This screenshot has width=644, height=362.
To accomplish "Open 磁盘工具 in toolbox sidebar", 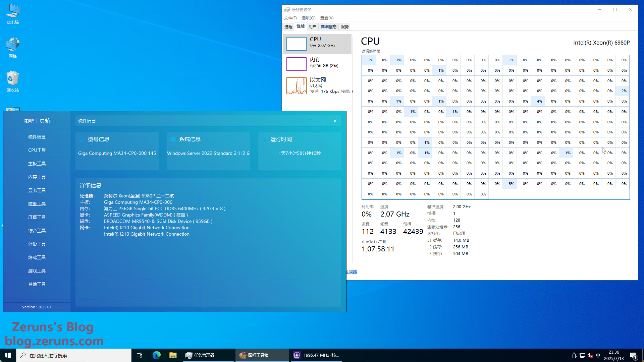I will pyautogui.click(x=37, y=204).
